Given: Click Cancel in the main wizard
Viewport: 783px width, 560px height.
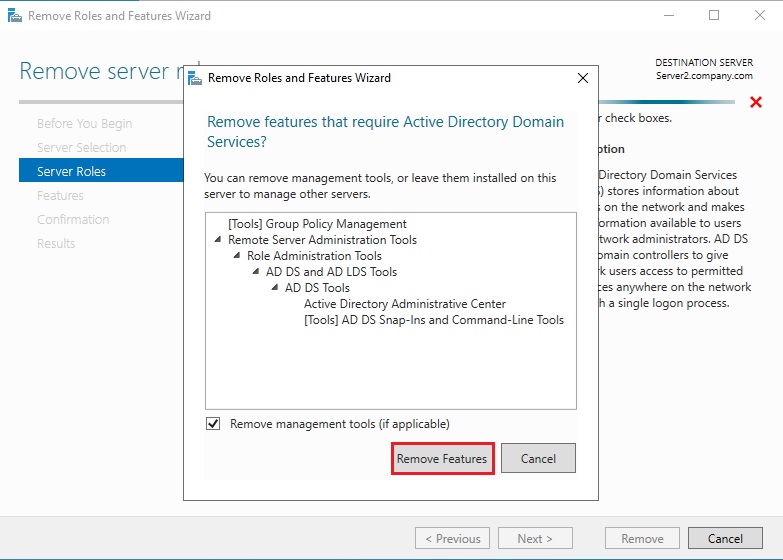Looking at the screenshot, I should [725, 538].
